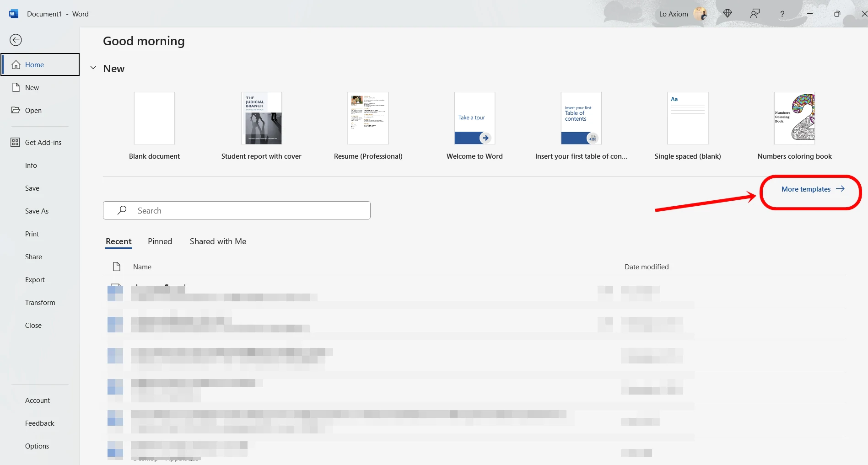
Task: Click the New page icon in sidebar
Action: (x=16, y=87)
